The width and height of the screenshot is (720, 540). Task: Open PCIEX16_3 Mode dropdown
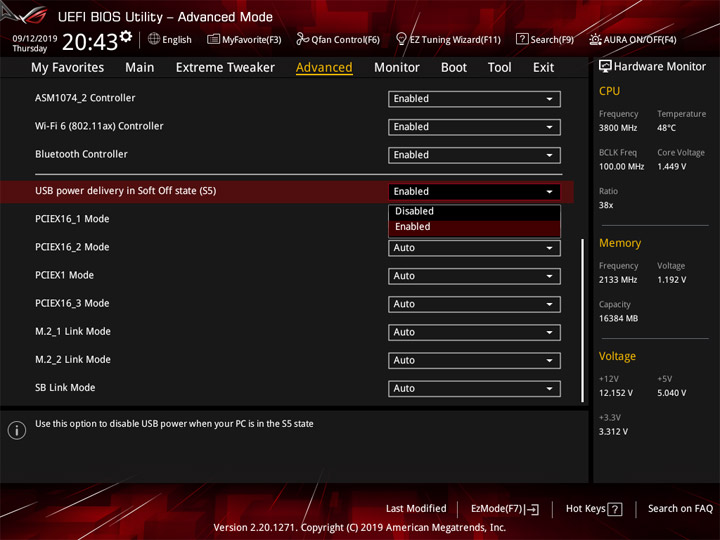click(474, 304)
